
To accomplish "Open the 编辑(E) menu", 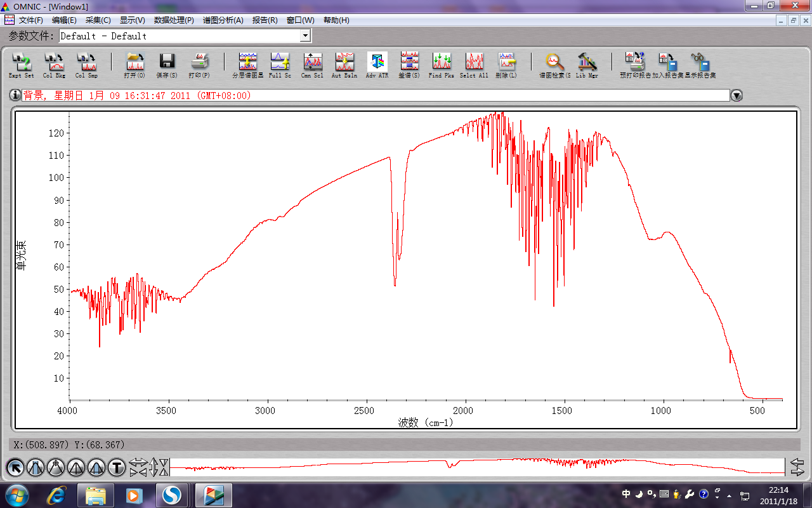I will [x=64, y=20].
